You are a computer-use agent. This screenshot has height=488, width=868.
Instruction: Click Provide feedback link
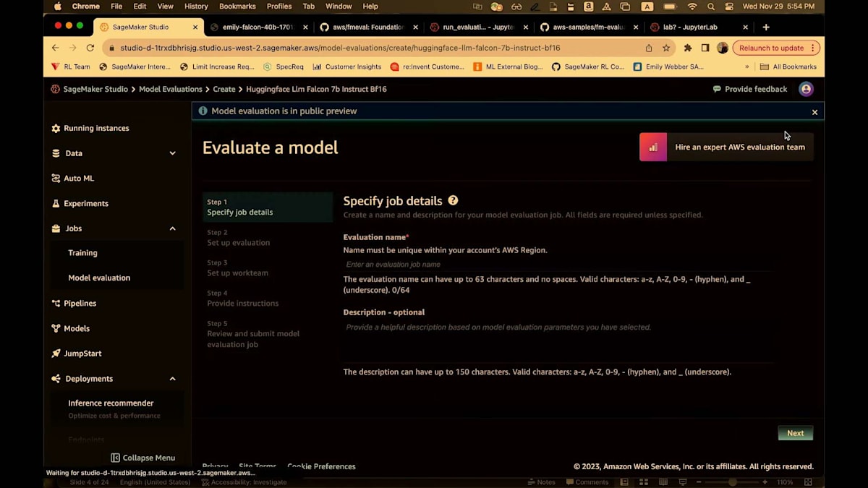(750, 89)
